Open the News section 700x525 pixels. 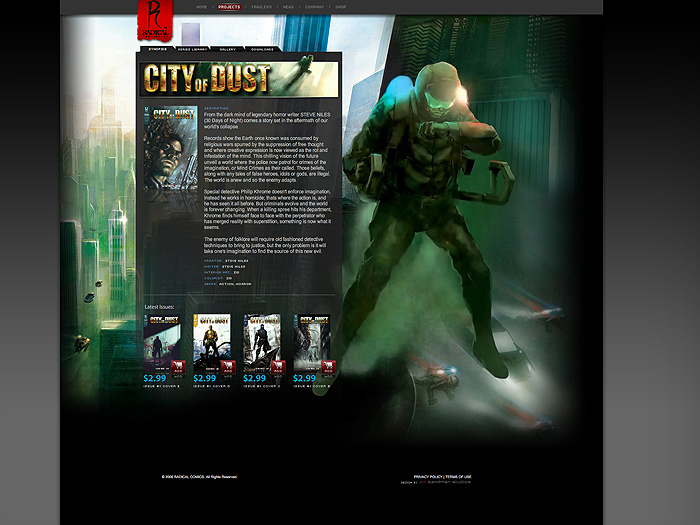pyautogui.click(x=288, y=7)
